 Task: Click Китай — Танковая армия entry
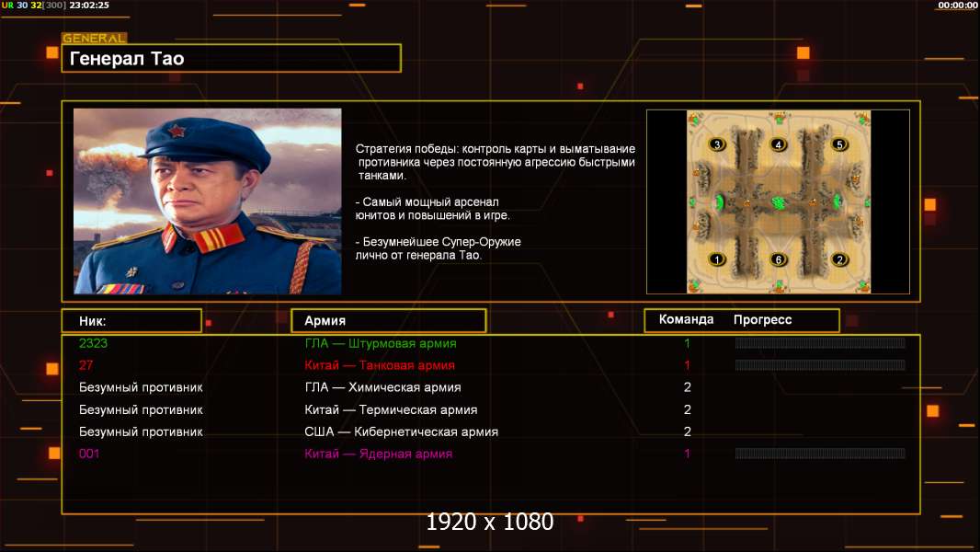click(380, 365)
